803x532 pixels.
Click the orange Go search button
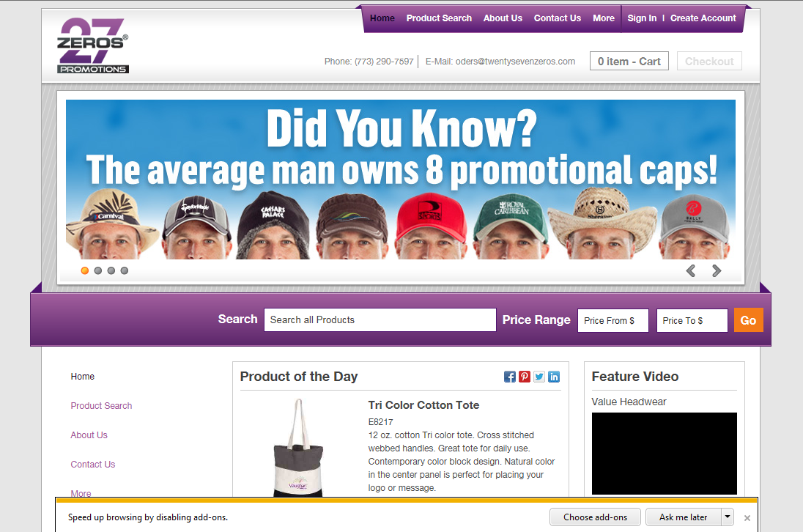pos(748,320)
